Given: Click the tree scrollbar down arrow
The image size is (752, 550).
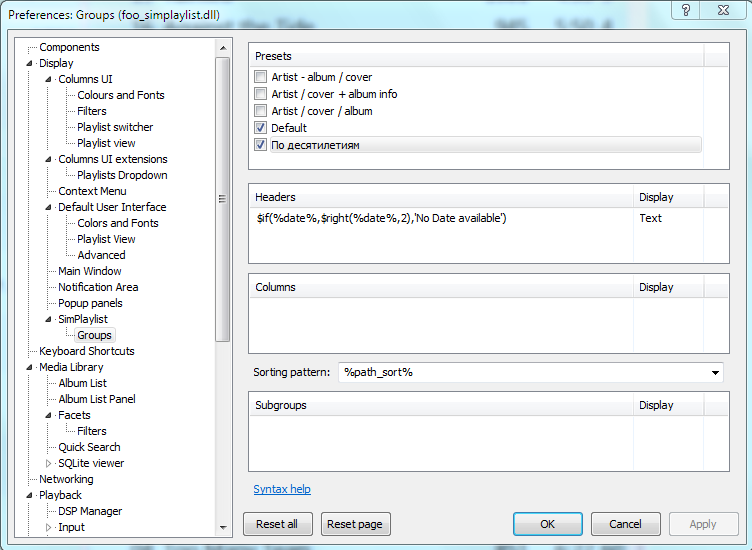Looking at the screenshot, I should click(x=223, y=527).
